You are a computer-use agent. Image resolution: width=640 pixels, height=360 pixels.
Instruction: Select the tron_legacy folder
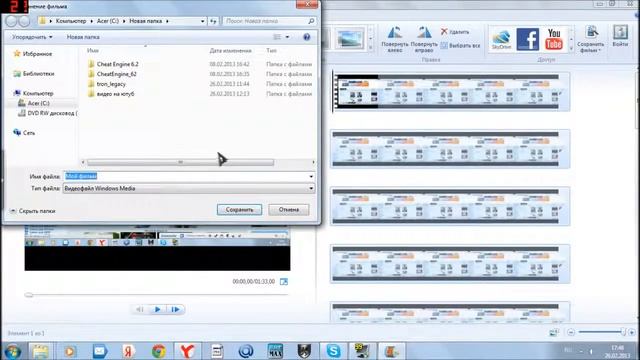pos(107,84)
